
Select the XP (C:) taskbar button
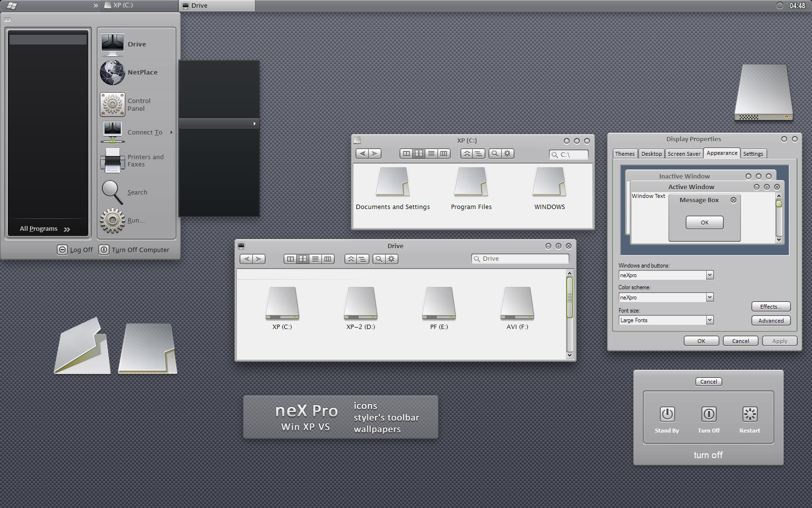pos(140,5)
